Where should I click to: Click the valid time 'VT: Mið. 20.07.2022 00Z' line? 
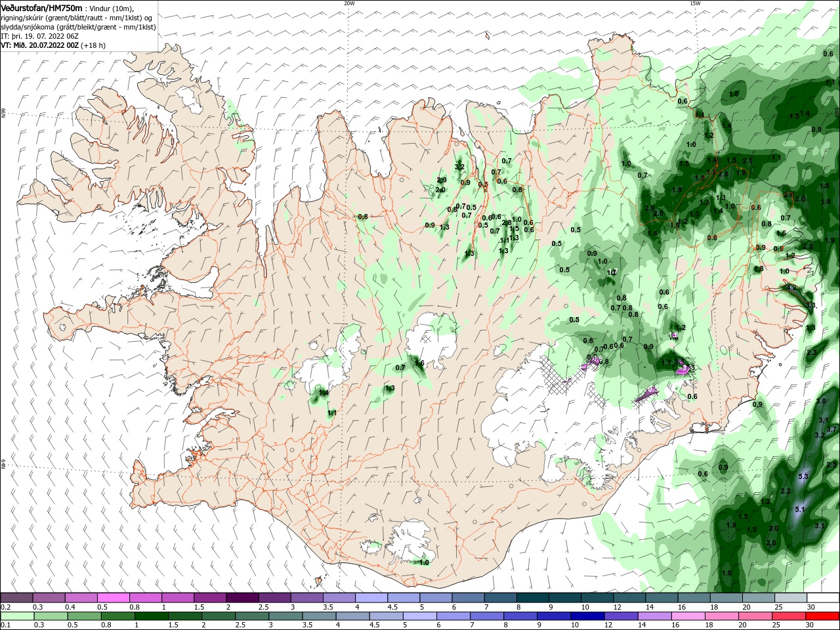coord(40,45)
